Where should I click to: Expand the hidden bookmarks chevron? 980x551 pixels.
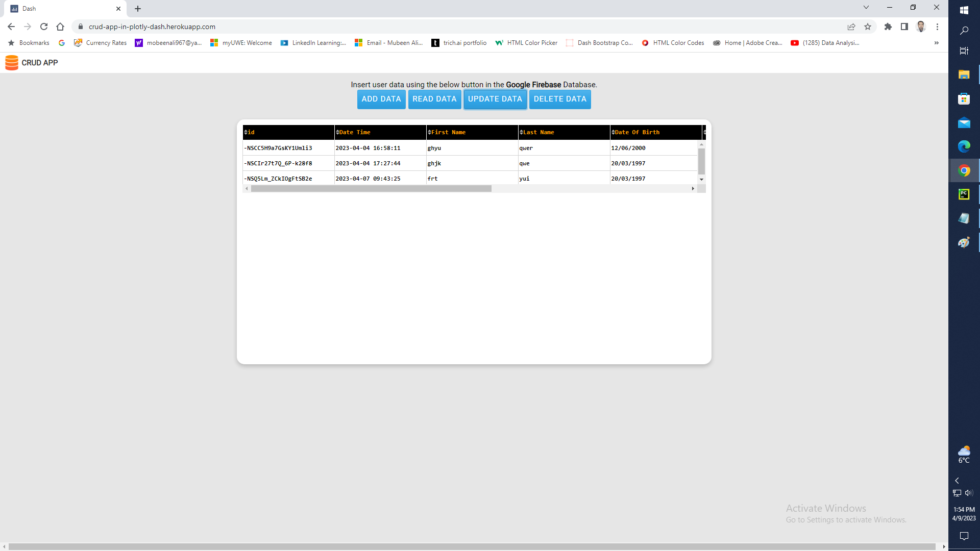[937, 43]
